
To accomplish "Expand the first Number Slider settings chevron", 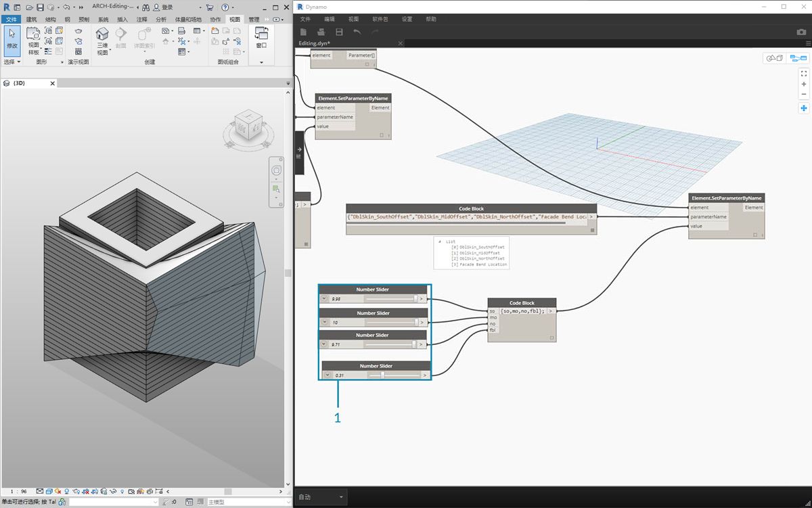I will coord(324,298).
